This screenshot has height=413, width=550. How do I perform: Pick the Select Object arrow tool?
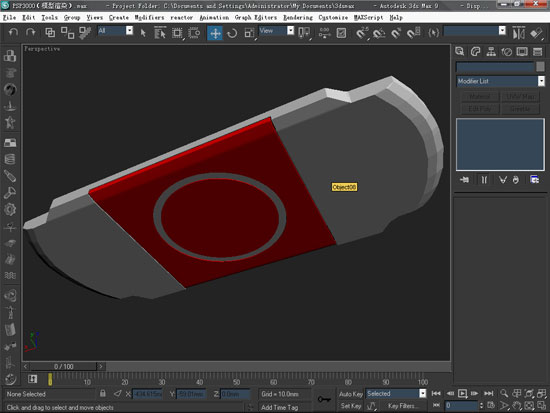point(143,33)
